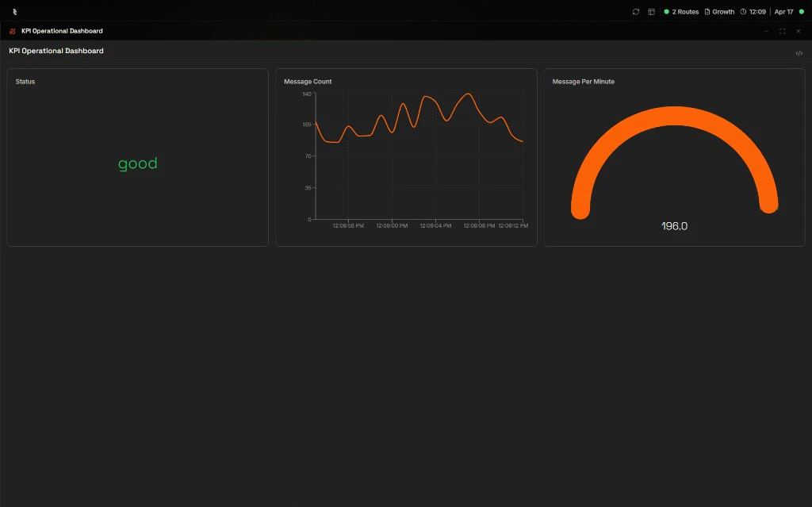Open the Apr 17 date picker
The image size is (812, 507).
[783, 12]
